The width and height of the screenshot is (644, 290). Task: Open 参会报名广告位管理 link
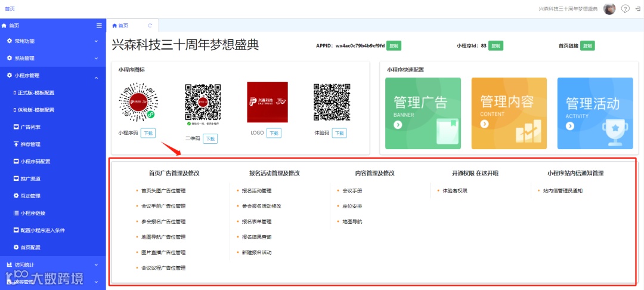(x=163, y=221)
